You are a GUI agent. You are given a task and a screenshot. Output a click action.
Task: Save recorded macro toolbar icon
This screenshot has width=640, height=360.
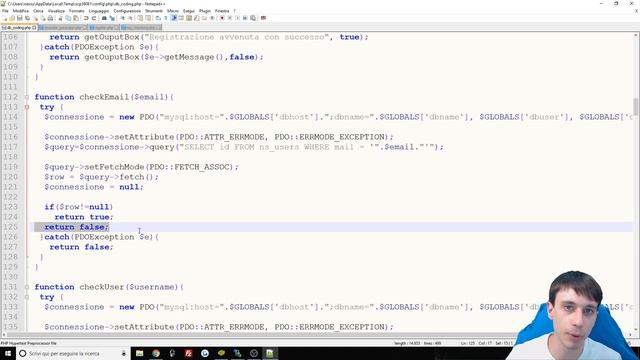(x=253, y=18)
